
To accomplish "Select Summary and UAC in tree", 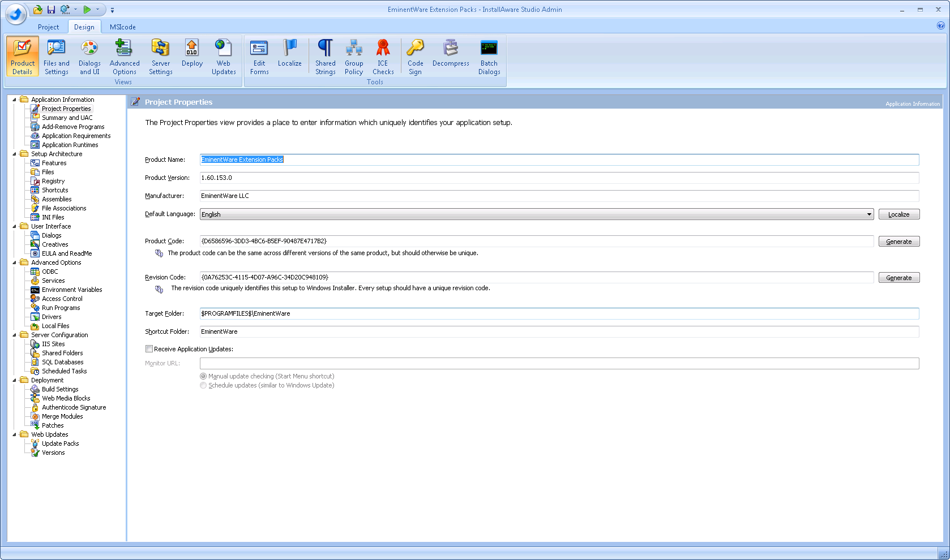I will [x=67, y=118].
